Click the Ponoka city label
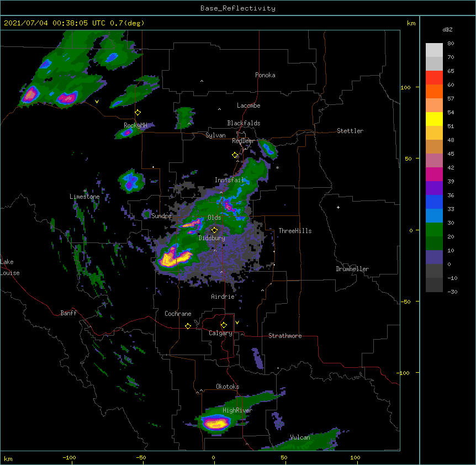476x465 pixels. (265, 75)
